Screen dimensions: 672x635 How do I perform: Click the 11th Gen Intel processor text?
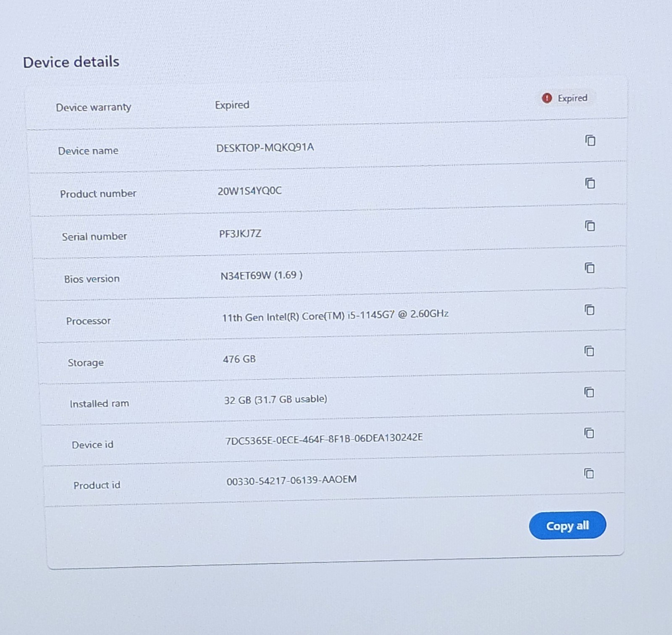[335, 316]
